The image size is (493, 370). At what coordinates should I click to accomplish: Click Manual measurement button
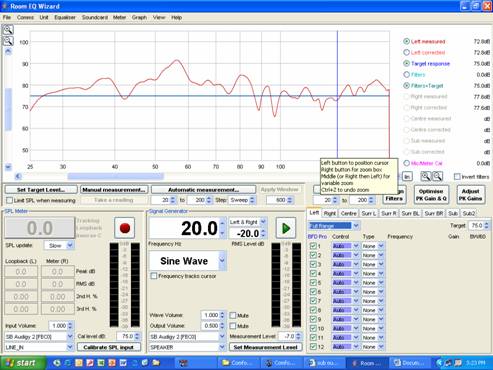pos(114,190)
